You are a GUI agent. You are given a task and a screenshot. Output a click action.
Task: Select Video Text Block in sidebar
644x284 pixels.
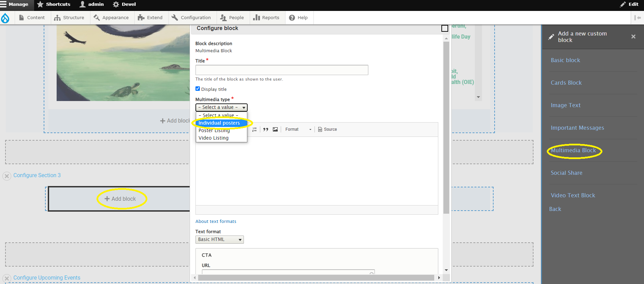tap(573, 195)
